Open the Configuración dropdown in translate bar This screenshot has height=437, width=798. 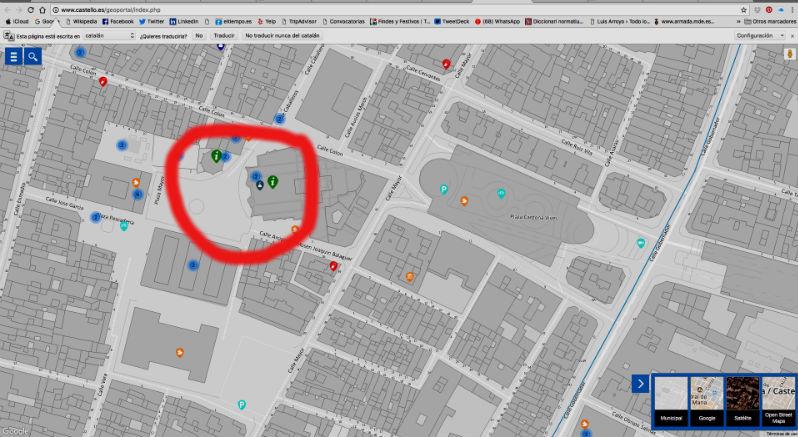tap(758, 35)
